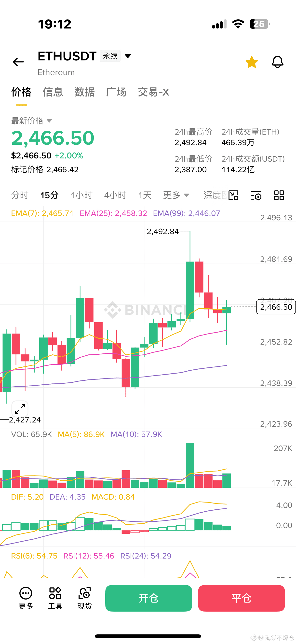Tap the 标记价格 2,466.42 text
This screenshot has width=296, height=644.
[x=45, y=169]
